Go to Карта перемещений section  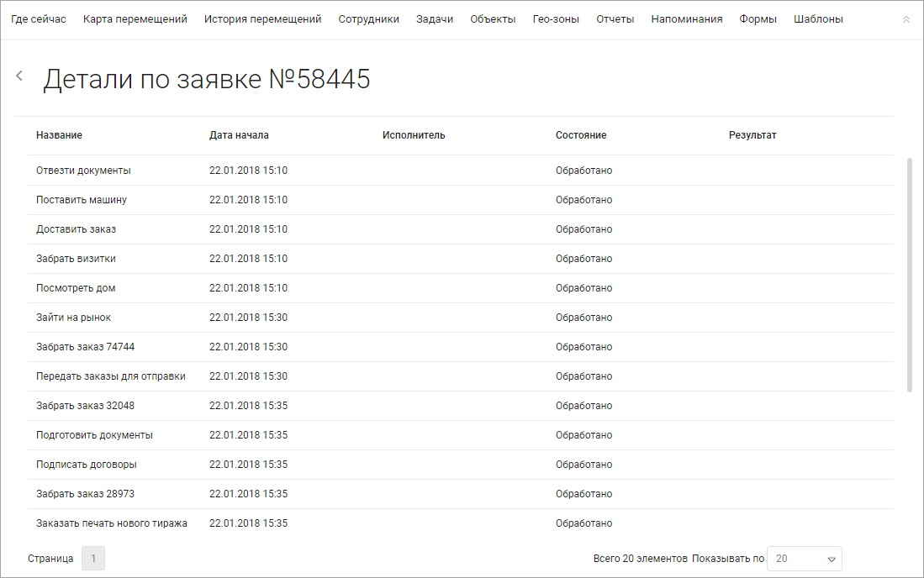[135, 19]
